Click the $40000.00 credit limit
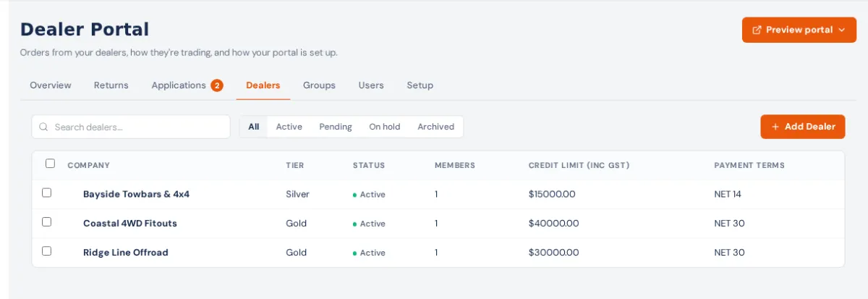The height and width of the screenshot is (299, 868). (x=553, y=223)
